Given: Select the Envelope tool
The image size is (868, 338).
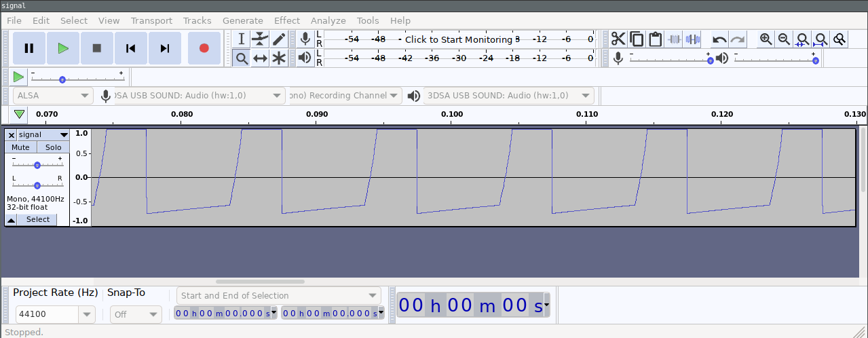Looking at the screenshot, I should 260,39.
